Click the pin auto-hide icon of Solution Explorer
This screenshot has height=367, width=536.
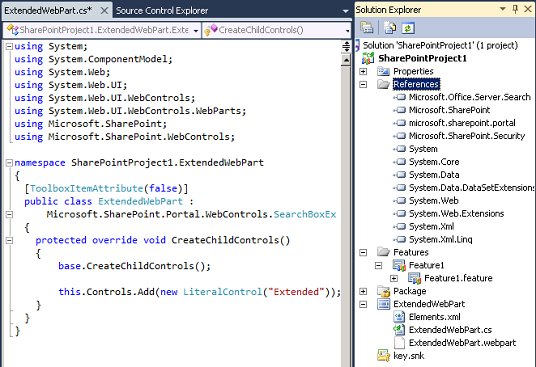click(515, 9)
